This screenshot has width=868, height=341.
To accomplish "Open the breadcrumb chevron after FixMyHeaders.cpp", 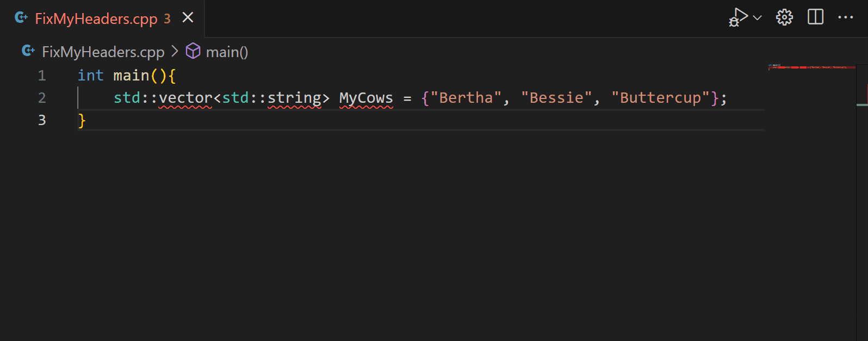I will [x=175, y=52].
